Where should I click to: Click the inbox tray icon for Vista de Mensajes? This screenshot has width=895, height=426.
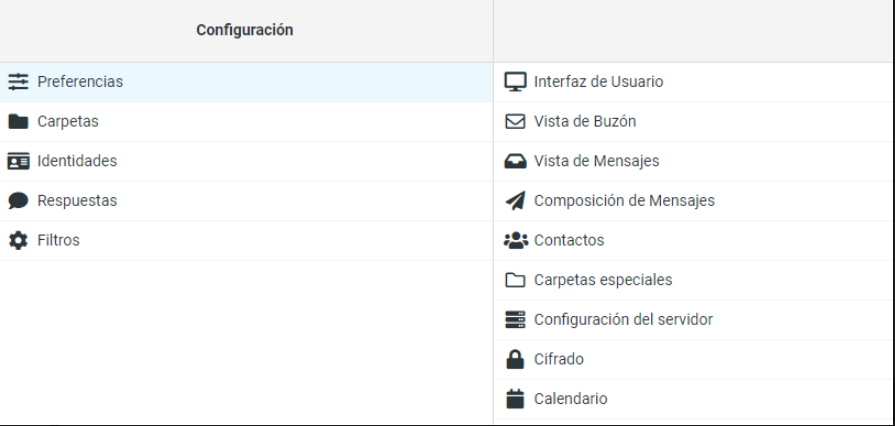coord(515,162)
